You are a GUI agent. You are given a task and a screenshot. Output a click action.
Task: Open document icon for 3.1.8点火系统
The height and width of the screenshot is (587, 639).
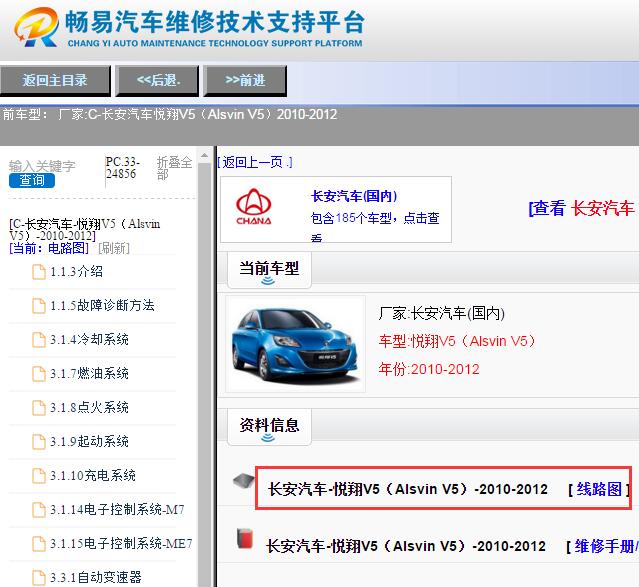pyautogui.click(x=39, y=408)
